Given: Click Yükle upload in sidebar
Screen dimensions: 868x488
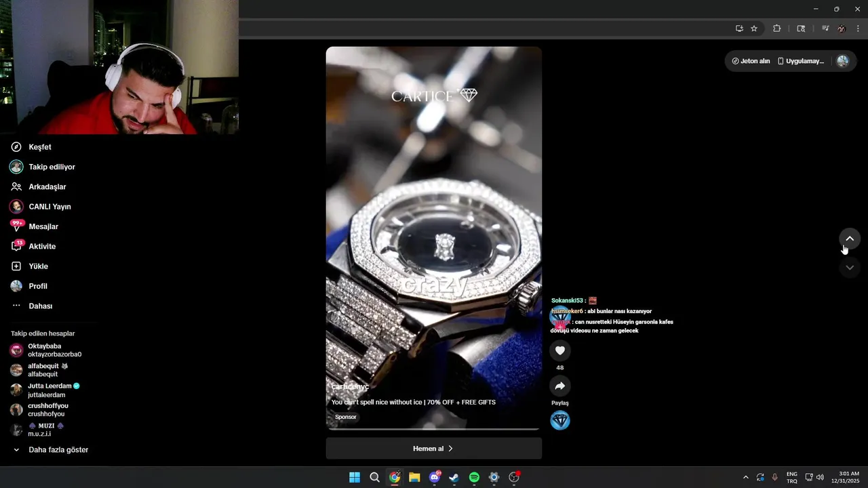Looking at the screenshot, I should pos(29,266).
